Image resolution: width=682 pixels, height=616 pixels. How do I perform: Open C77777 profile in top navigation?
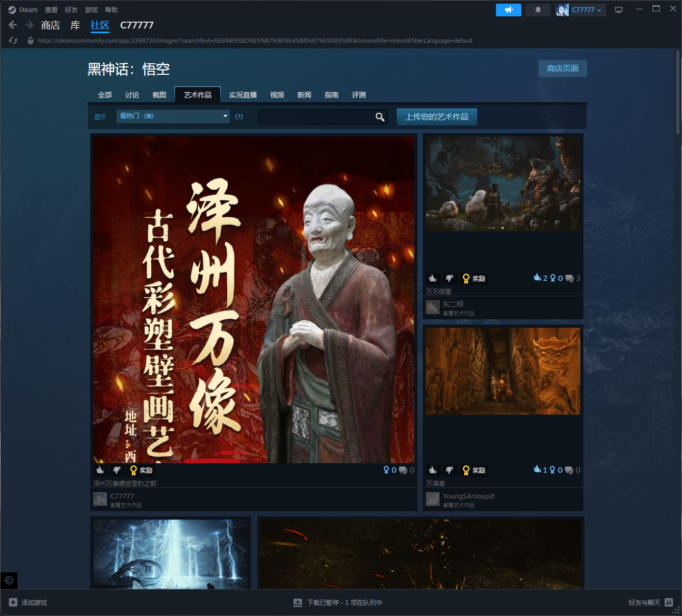coord(137,25)
